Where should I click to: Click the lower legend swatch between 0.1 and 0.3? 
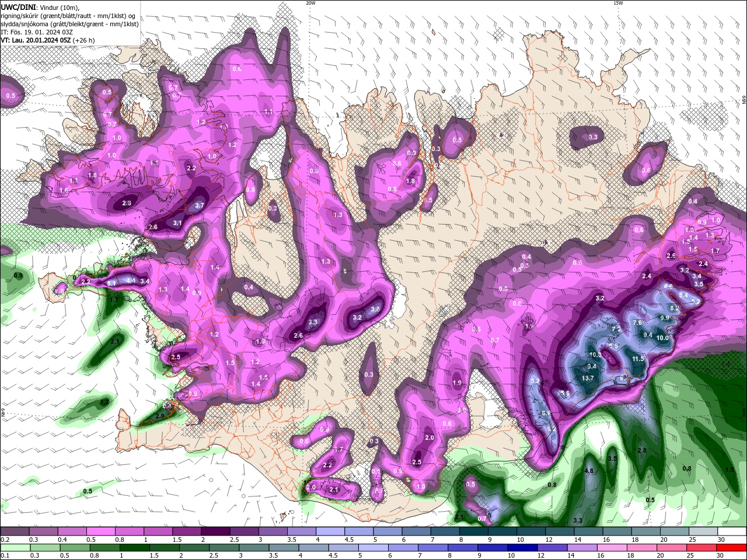(x=15, y=548)
